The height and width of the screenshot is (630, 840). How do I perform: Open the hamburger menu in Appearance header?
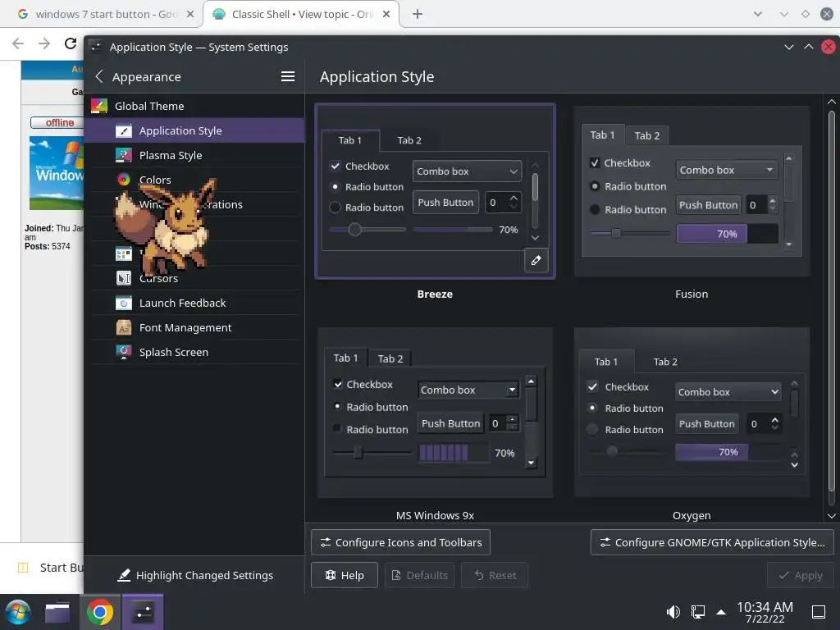(x=288, y=76)
